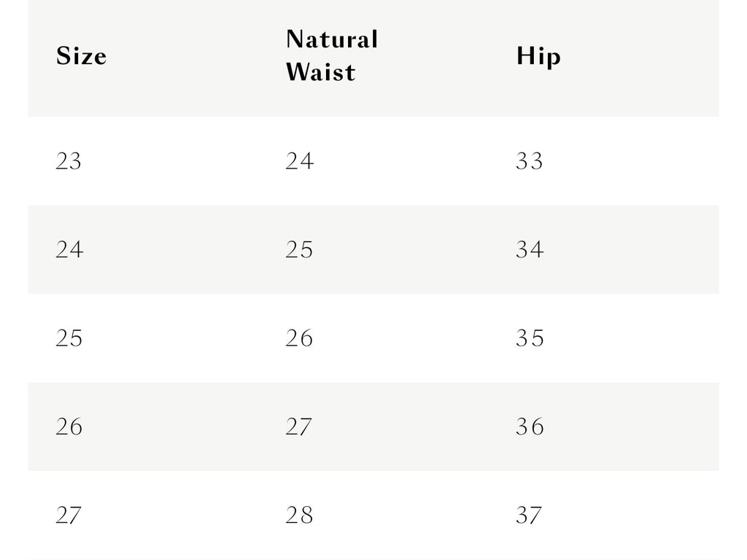Select size 24 in the Size column
Screen dimensions: 747x560
click(x=69, y=249)
